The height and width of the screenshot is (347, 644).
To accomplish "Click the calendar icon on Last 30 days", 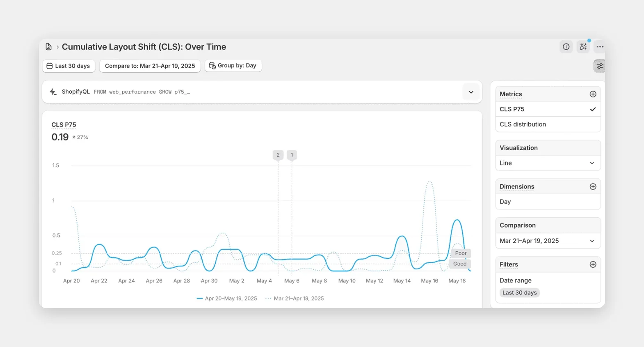I will pyautogui.click(x=50, y=66).
